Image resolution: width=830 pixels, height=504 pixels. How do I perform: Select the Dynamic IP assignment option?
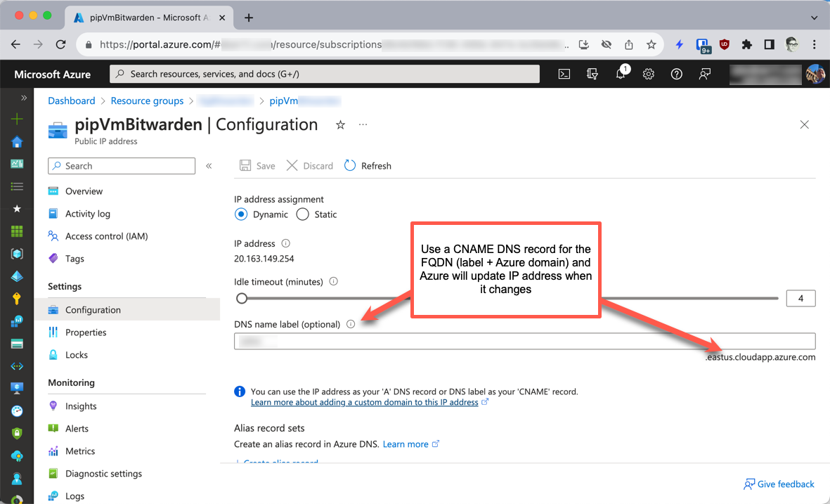pos(241,214)
